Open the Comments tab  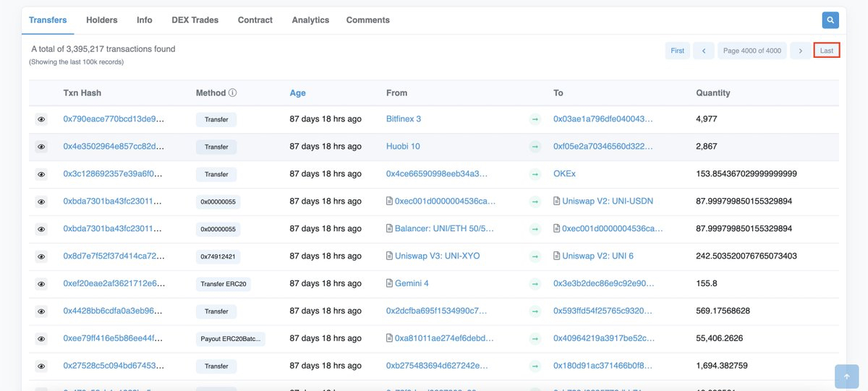[368, 20]
